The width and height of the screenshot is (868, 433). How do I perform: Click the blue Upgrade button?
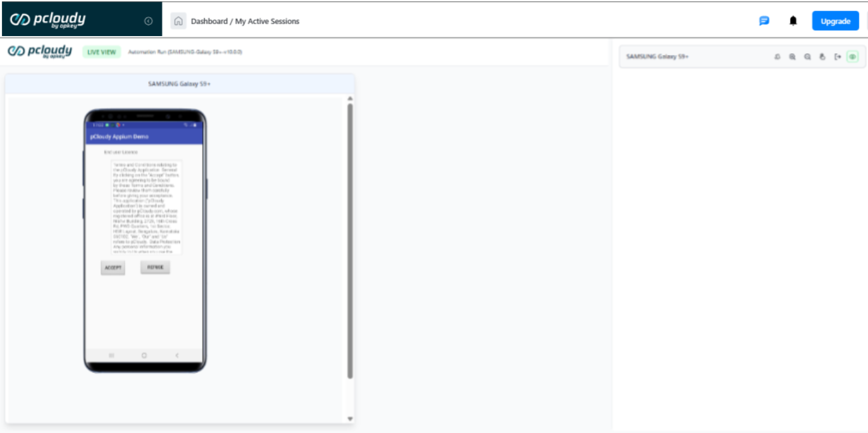(x=835, y=21)
